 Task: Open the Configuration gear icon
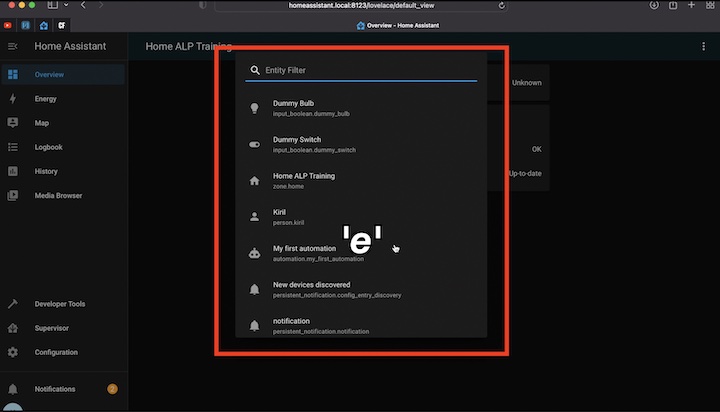tap(13, 352)
